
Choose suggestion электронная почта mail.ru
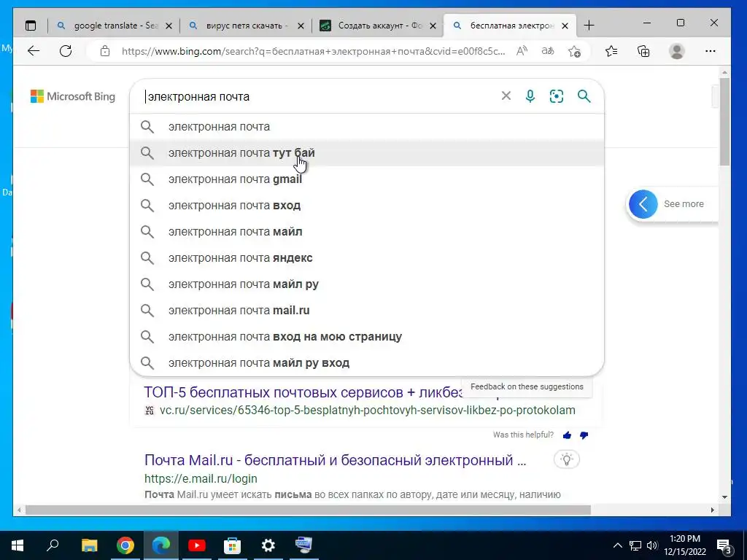367,311
